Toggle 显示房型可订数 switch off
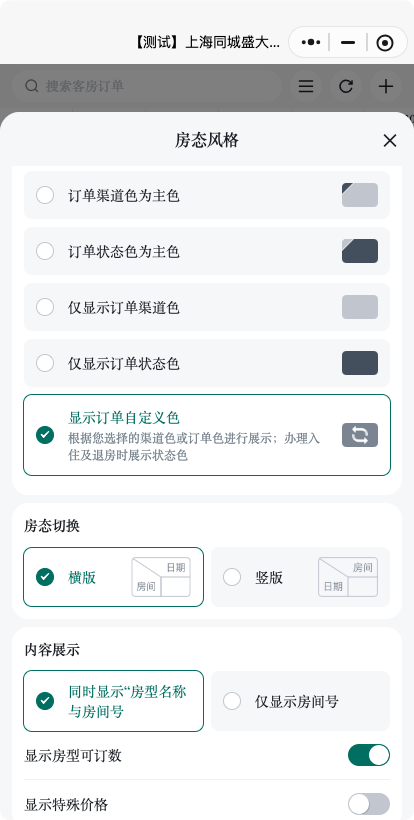The height and width of the screenshot is (820, 414). click(369, 755)
